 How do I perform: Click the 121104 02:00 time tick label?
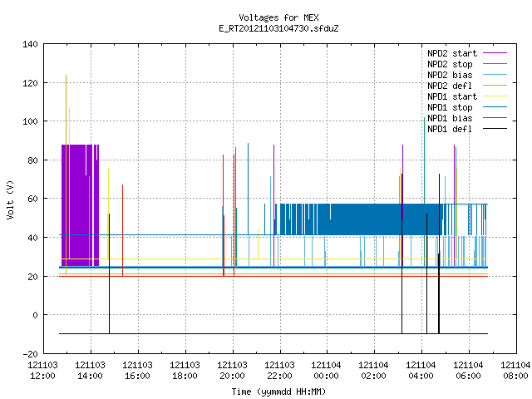(373, 371)
